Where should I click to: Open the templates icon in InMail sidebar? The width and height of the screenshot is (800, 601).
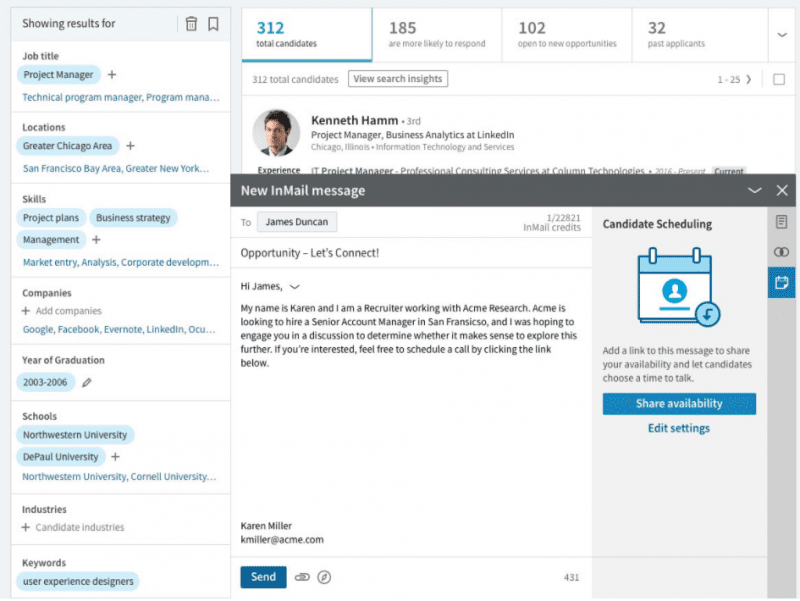[x=782, y=222]
